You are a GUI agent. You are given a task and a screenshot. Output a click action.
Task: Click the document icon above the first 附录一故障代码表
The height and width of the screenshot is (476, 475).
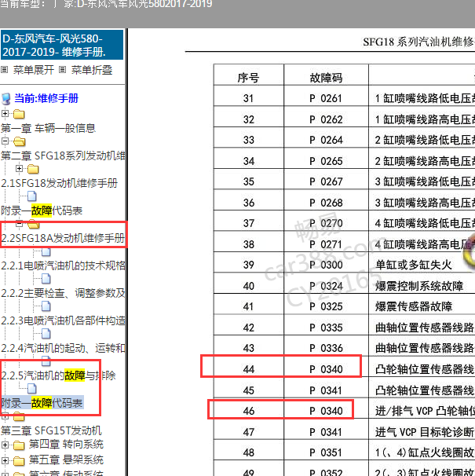(x=32, y=196)
